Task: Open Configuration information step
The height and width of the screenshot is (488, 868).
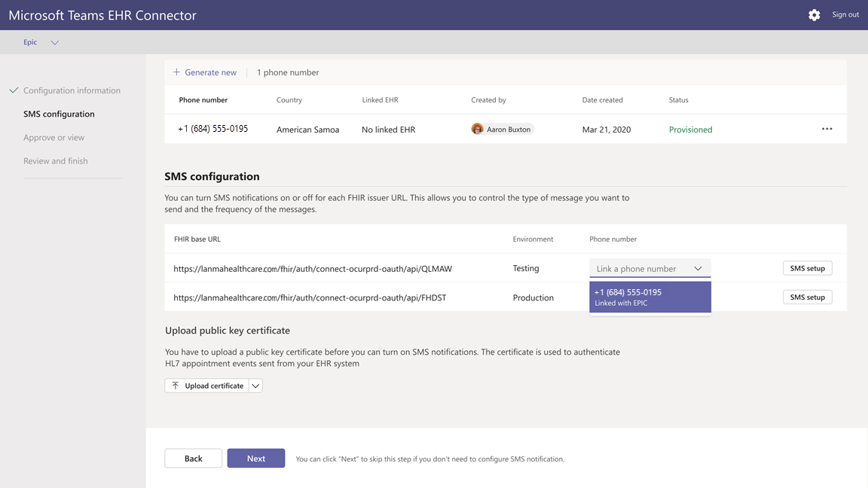Action: click(72, 90)
